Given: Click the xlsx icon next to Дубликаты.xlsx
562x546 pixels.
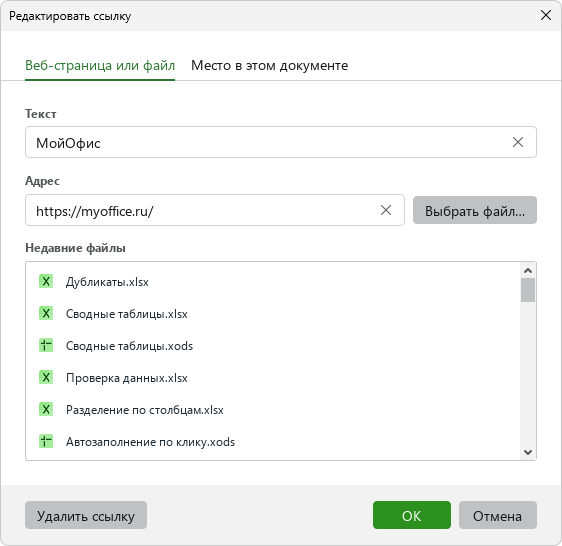Looking at the screenshot, I should (x=46, y=281).
